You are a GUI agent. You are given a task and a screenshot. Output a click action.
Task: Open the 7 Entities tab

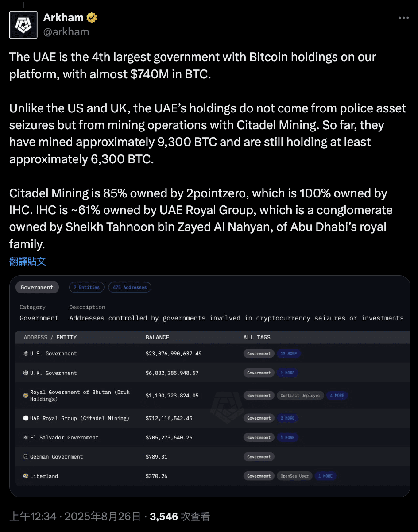87,287
